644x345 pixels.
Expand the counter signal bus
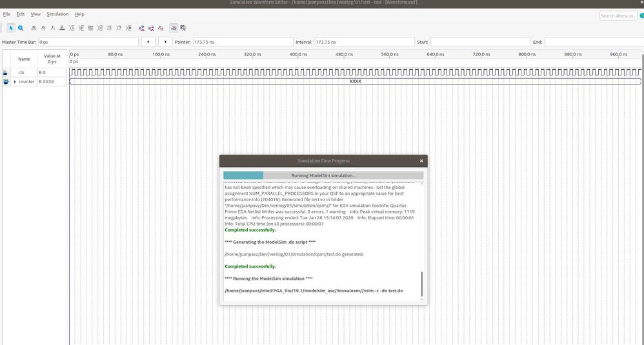(x=15, y=82)
